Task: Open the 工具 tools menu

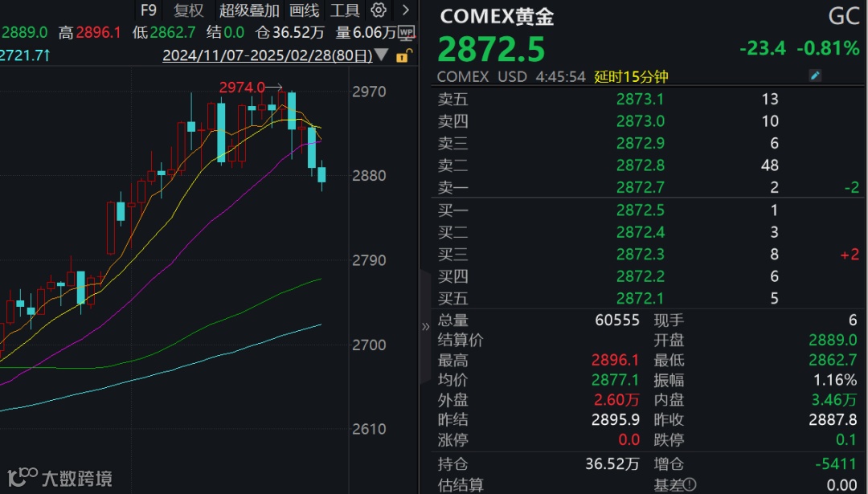Action: click(x=345, y=10)
